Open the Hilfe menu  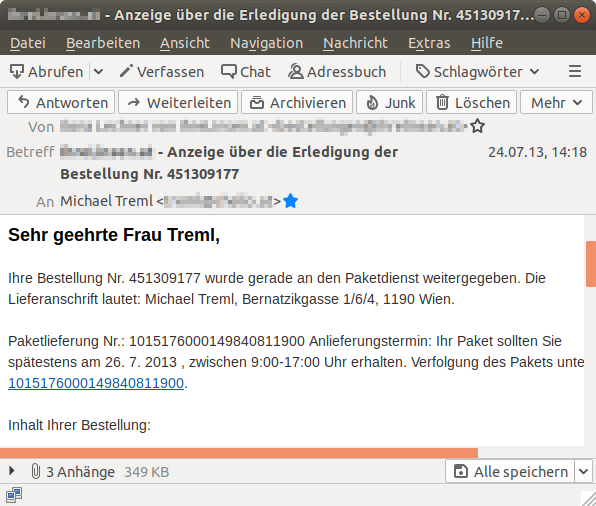[487, 43]
